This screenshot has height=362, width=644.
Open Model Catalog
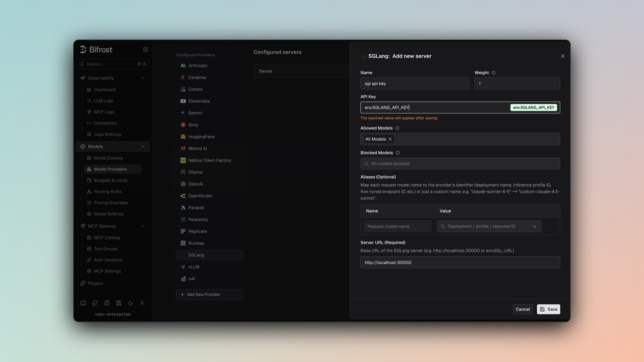[113, 158]
